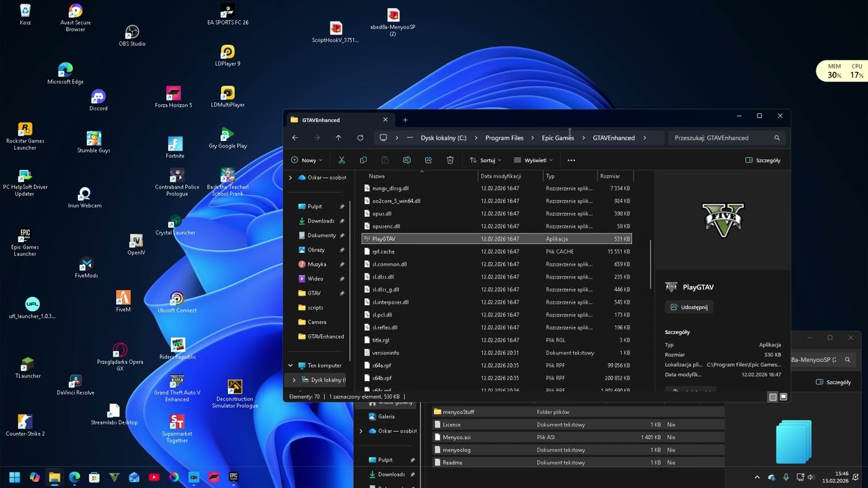Select menyooStuff folder in back window
This screenshot has height=488, width=868.
(578, 411)
